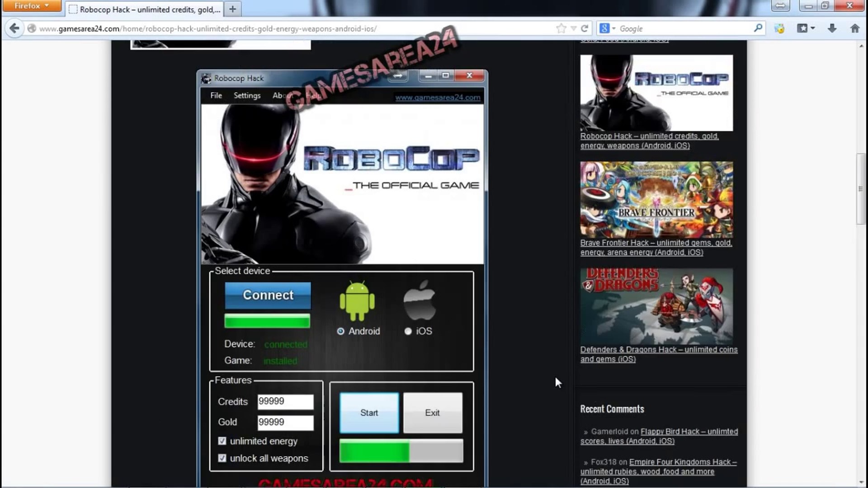Image resolution: width=868 pixels, height=488 pixels.
Task: Expand the Google search engine dropdown
Action: click(607, 28)
